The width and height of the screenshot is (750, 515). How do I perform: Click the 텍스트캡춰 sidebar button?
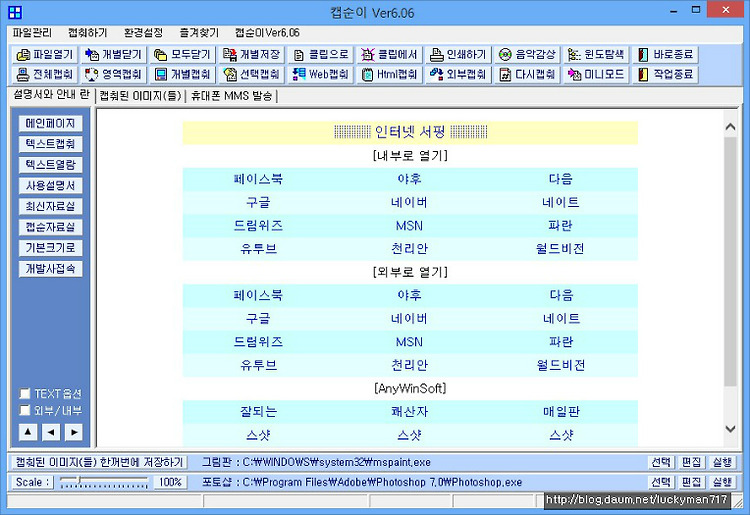pyautogui.click(x=51, y=144)
